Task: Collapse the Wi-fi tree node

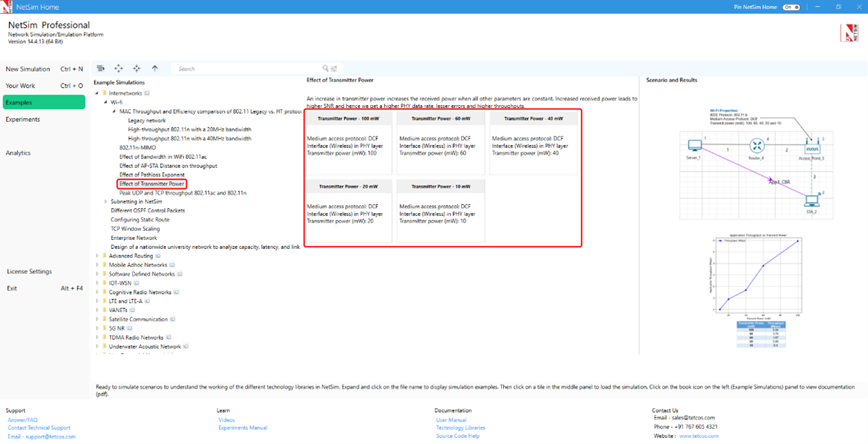Action: pos(106,102)
